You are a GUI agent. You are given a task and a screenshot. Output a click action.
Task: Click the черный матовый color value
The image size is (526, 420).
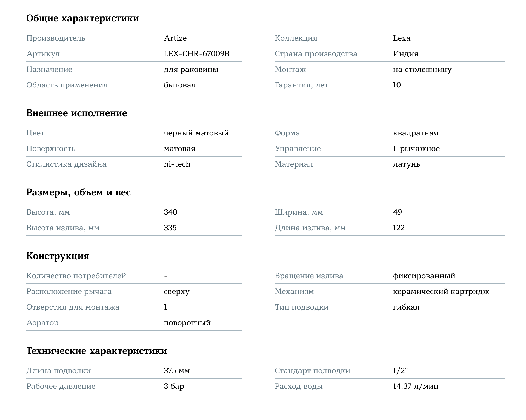(196, 133)
